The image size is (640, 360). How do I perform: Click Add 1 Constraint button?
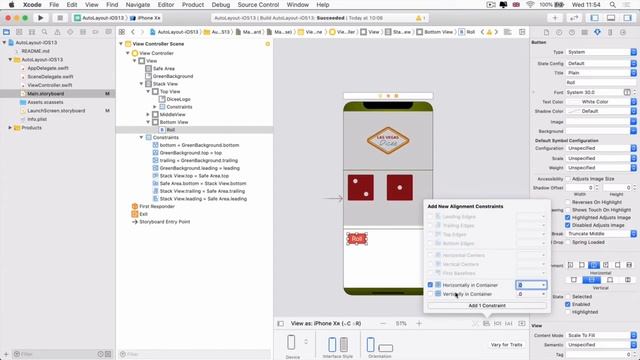click(x=487, y=306)
